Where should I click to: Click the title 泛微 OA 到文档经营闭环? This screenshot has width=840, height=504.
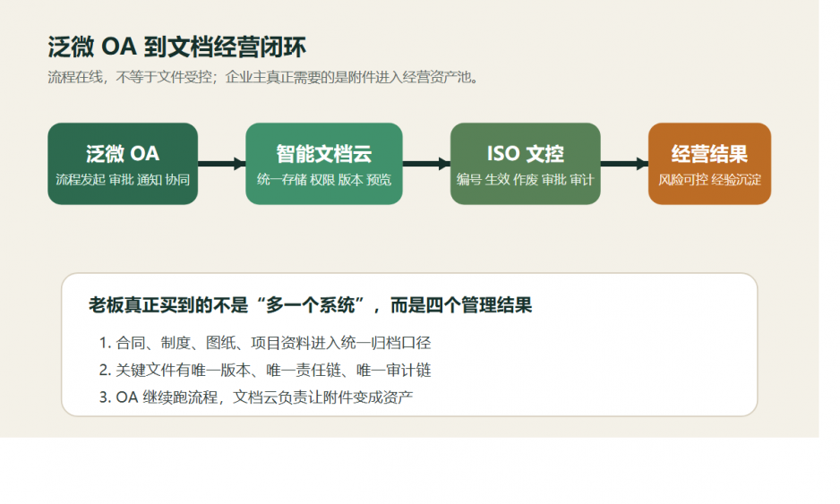pyautogui.click(x=176, y=47)
